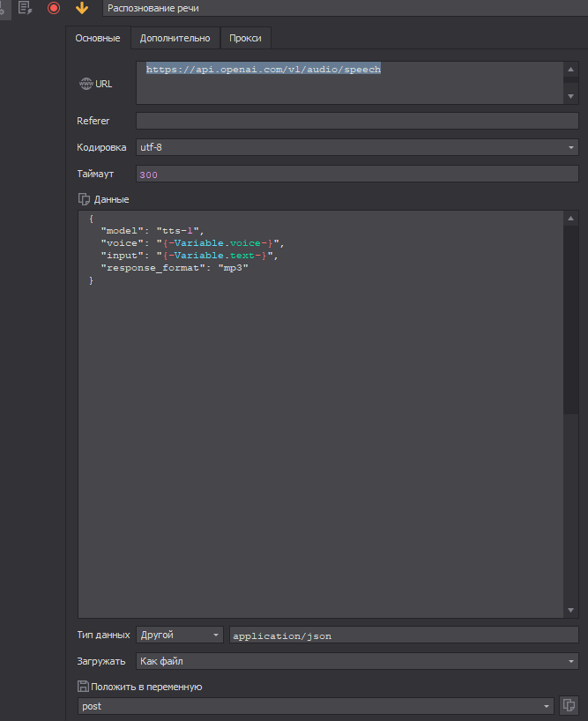Click the copy icon right of post variable

pyautogui.click(x=569, y=706)
